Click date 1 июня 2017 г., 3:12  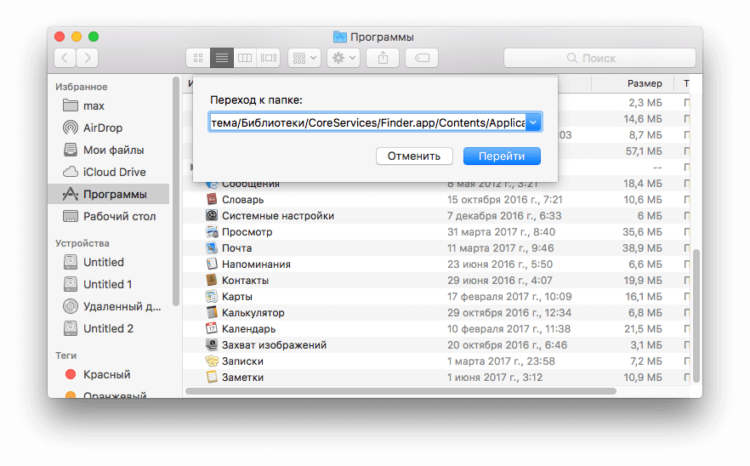495,377
